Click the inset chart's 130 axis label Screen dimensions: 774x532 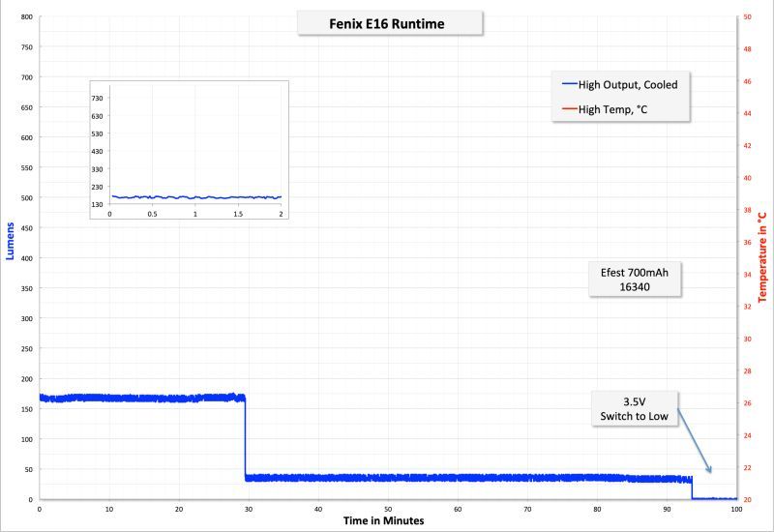point(97,204)
